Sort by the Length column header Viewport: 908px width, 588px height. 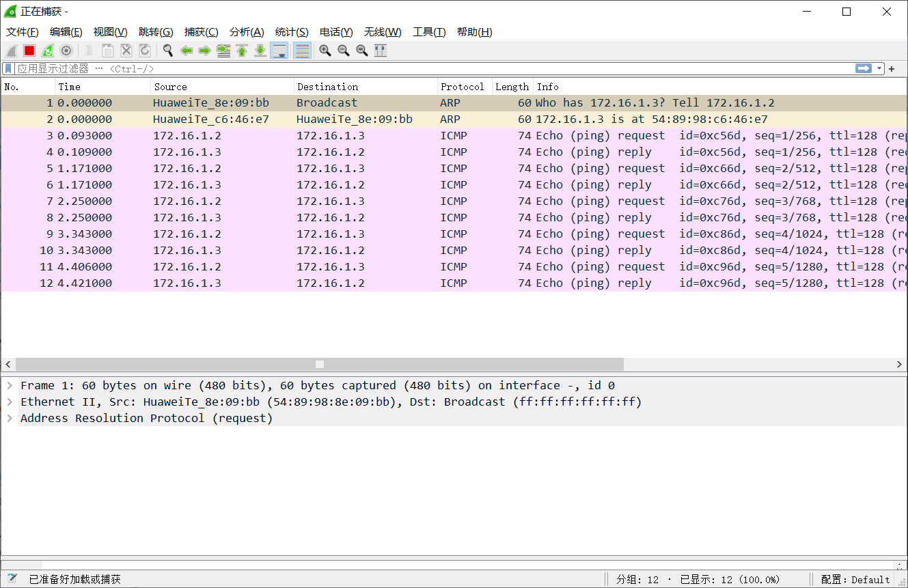click(512, 87)
